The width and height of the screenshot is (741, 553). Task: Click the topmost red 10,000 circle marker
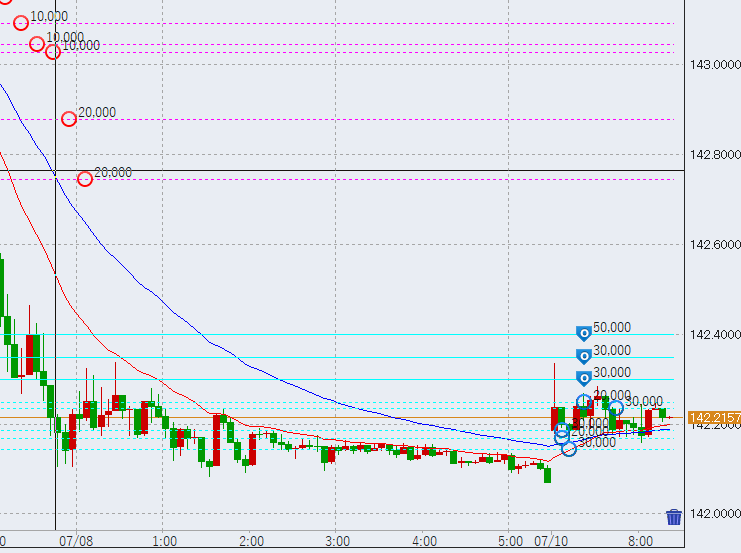click(21, 23)
